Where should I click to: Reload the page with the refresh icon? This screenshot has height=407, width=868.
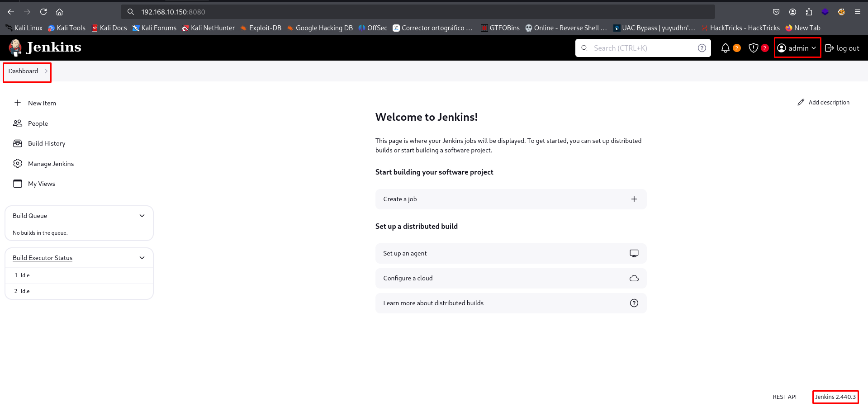pyautogui.click(x=43, y=12)
